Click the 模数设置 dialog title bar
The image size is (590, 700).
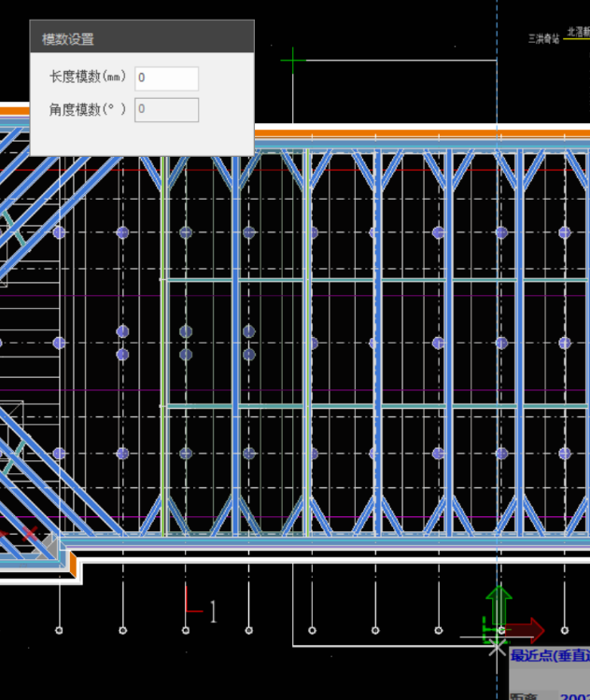142,38
